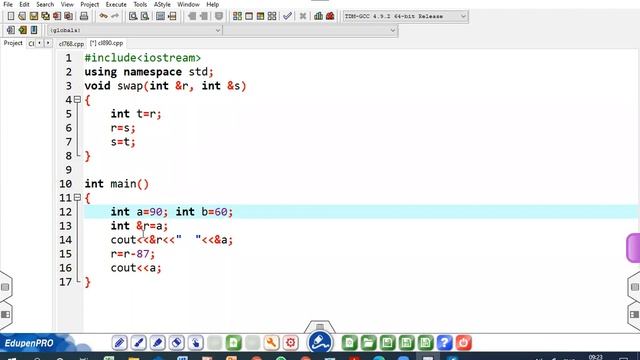
Task: Run the compiled program
Action: click(249, 16)
